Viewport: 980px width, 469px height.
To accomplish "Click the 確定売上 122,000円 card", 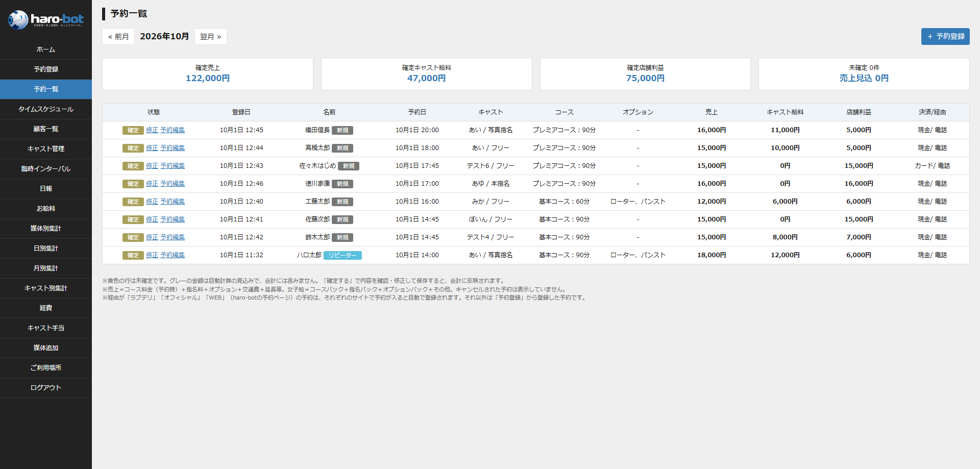I will pyautogui.click(x=208, y=74).
